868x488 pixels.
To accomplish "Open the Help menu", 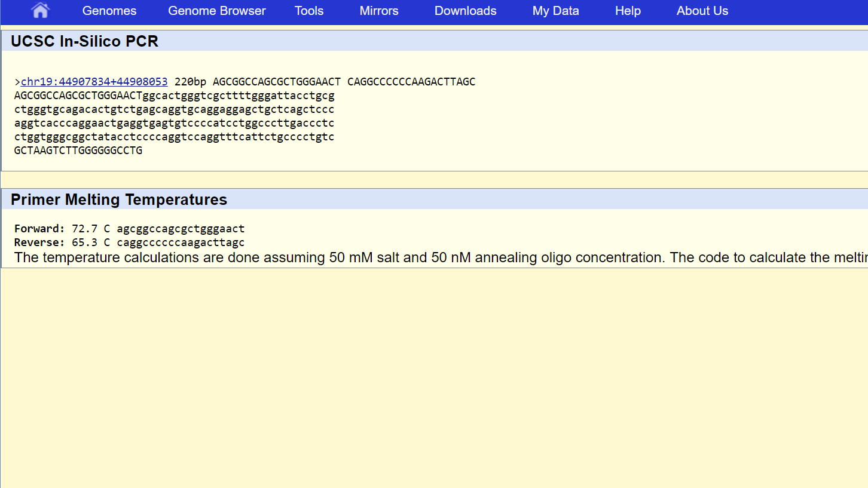I will [628, 11].
